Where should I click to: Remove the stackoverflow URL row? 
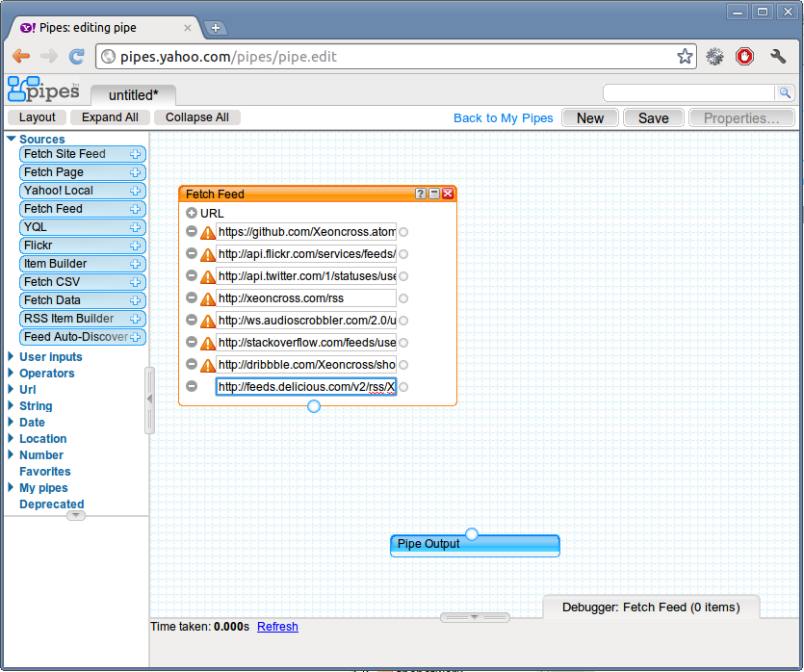point(192,342)
